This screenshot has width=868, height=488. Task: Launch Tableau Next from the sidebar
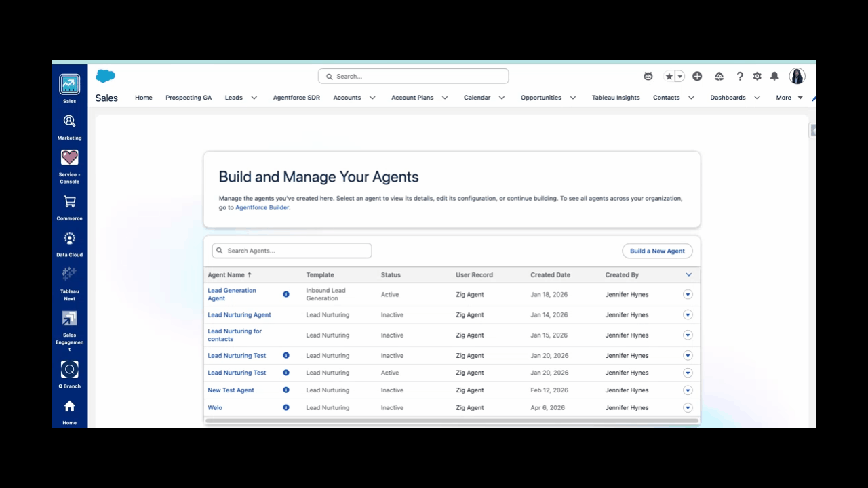coord(69,274)
